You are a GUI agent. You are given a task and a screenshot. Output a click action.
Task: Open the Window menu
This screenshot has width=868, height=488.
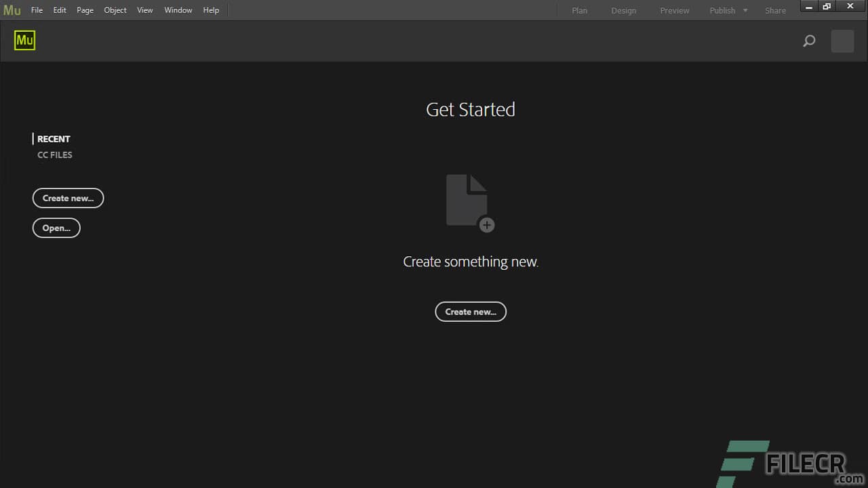178,9
